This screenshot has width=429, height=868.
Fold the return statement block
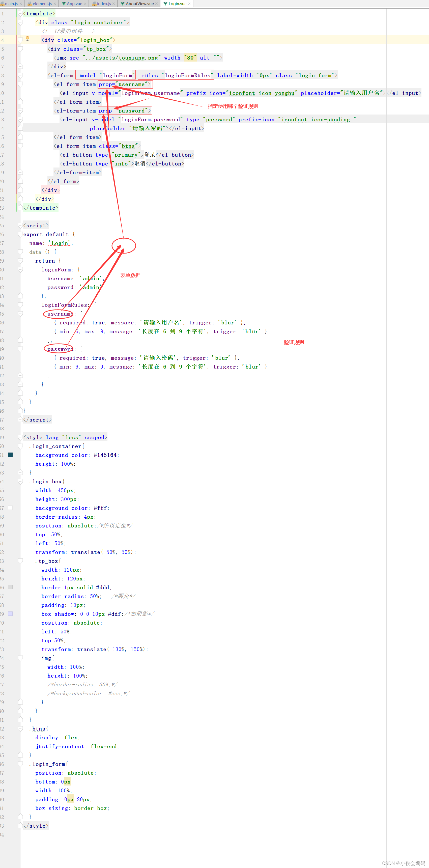20,261
